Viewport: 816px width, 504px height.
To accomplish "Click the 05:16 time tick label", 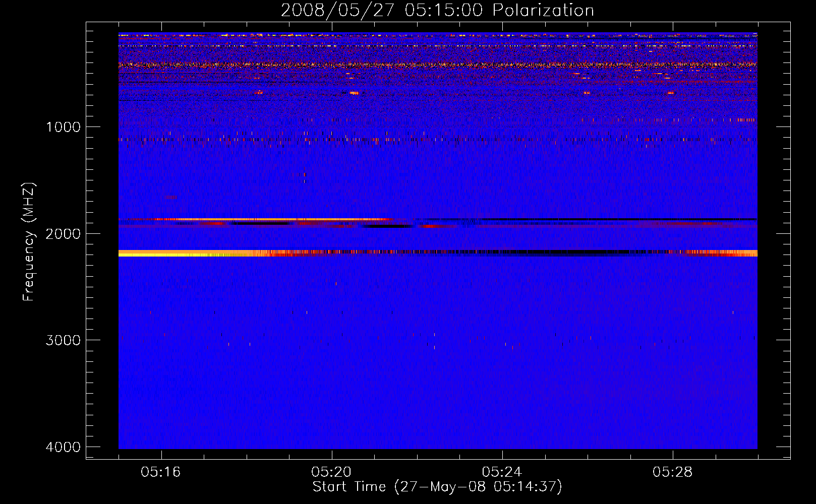I will pyautogui.click(x=161, y=472).
